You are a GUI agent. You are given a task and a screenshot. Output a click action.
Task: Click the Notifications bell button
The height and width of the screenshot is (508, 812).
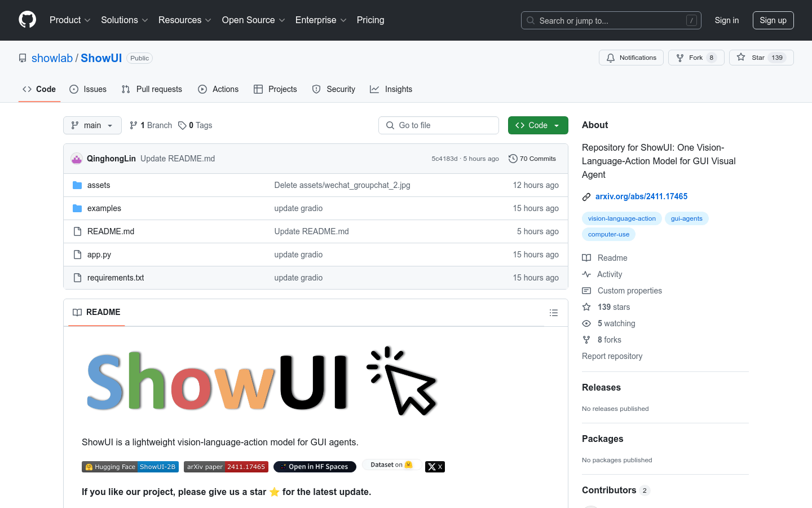(x=631, y=58)
